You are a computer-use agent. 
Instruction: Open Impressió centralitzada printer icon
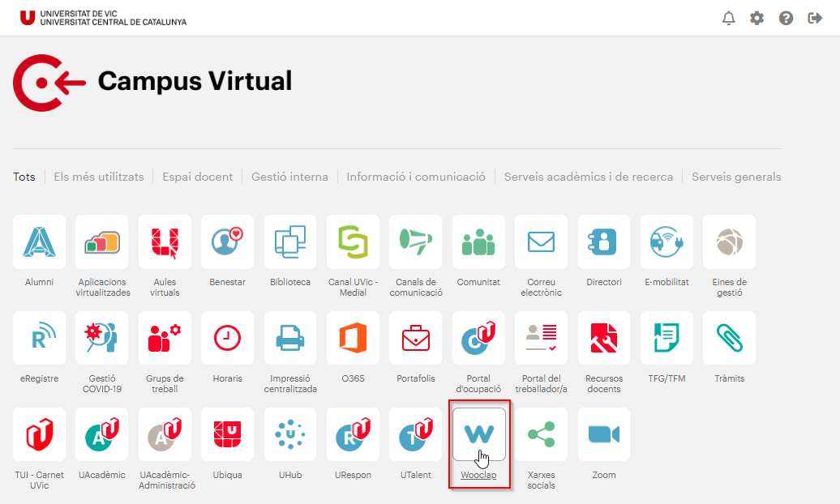[x=290, y=339]
